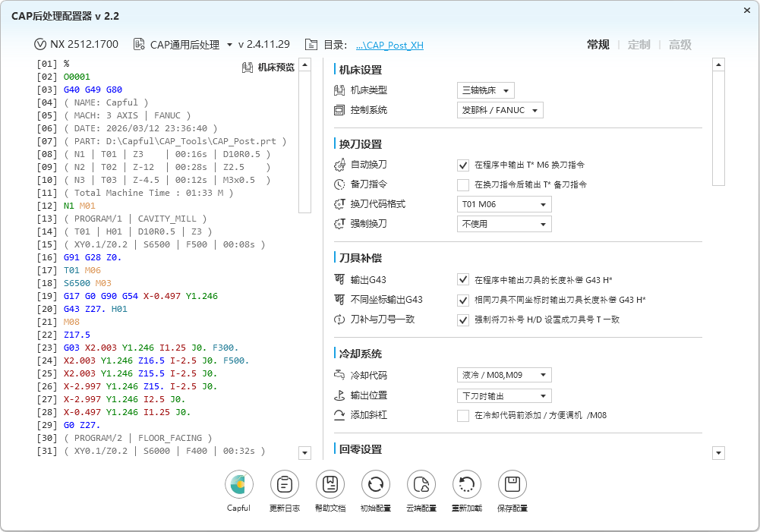Enable the 备刀指令 tool pre-select checkbox

[463, 184]
